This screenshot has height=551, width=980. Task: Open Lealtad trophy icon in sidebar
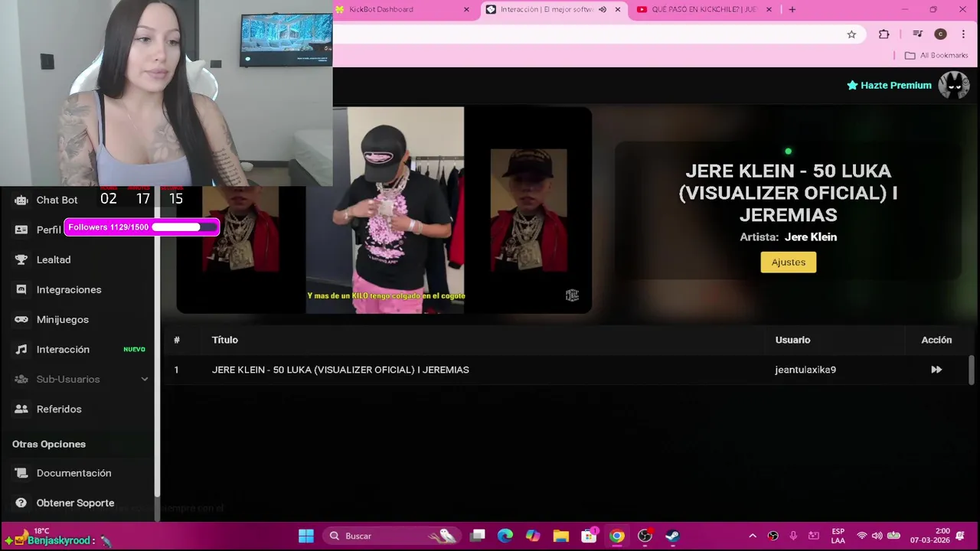pos(21,259)
